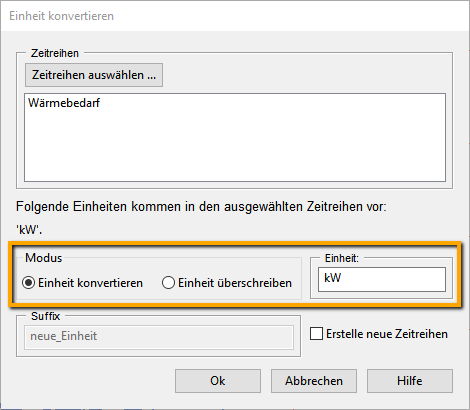Click the Einheit konvertieren window title bar
470x410 pixels.
(x=235, y=16)
